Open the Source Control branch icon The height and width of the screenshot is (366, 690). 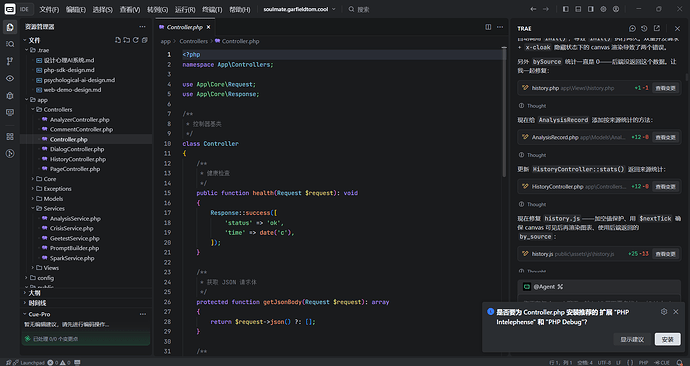[10, 61]
